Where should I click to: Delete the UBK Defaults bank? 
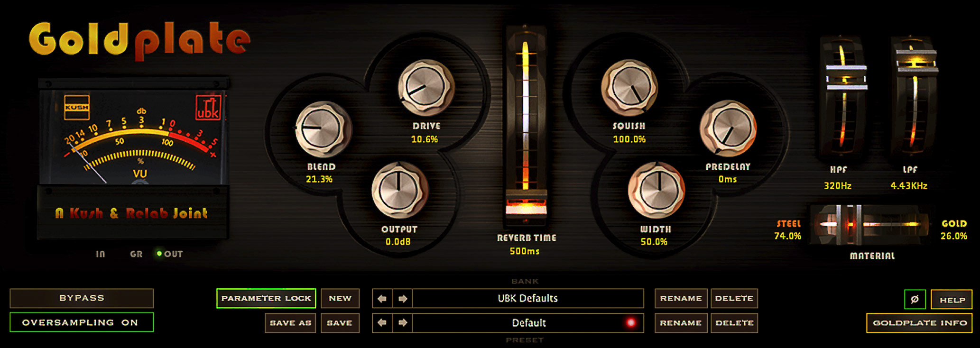point(734,298)
